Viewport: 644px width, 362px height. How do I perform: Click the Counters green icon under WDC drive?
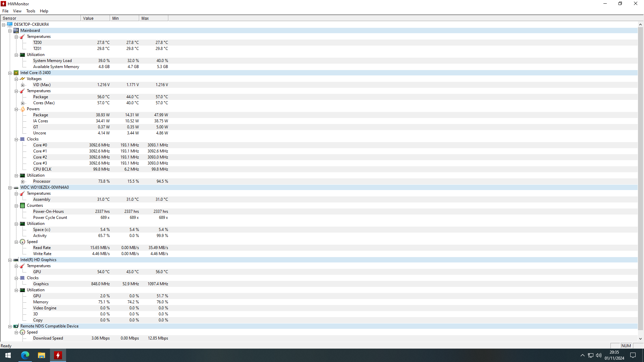click(x=22, y=205)
